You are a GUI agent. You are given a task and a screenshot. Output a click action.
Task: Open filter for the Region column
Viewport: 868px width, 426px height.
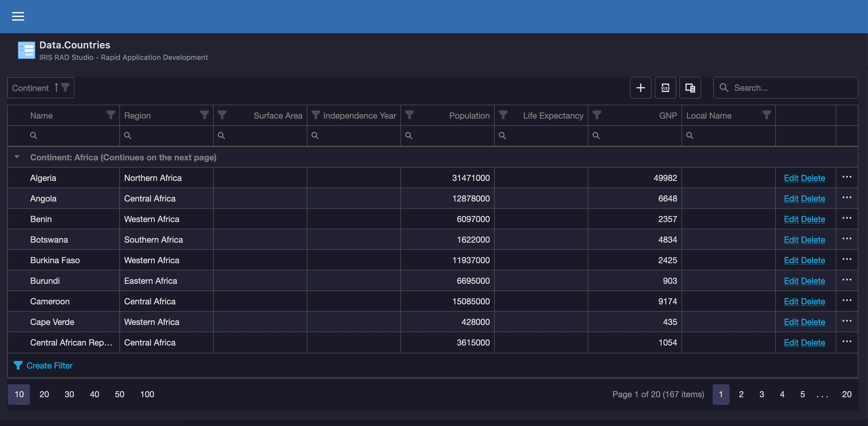204,115
